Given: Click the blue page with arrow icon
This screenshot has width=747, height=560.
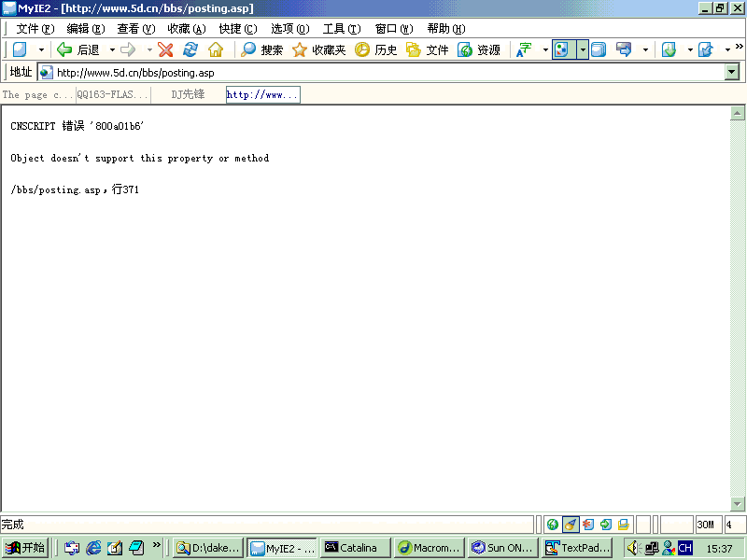Looking at the screenshot, I should click(x=706, y=49).
